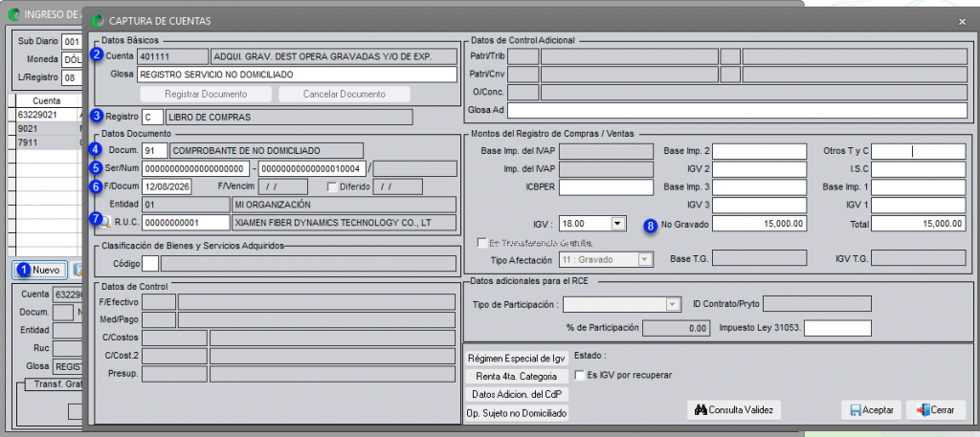Image resolution: width=980 pixels, height=437 pixels.
Task: Close the Captura de Cuentas dialog
Action: click(962, 21)
